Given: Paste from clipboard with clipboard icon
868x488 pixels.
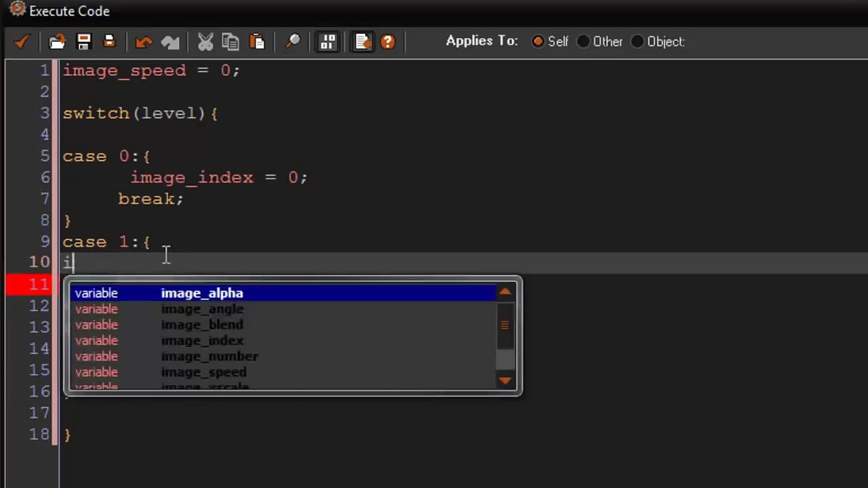Looking at the screenshot, I should (257, 42).
